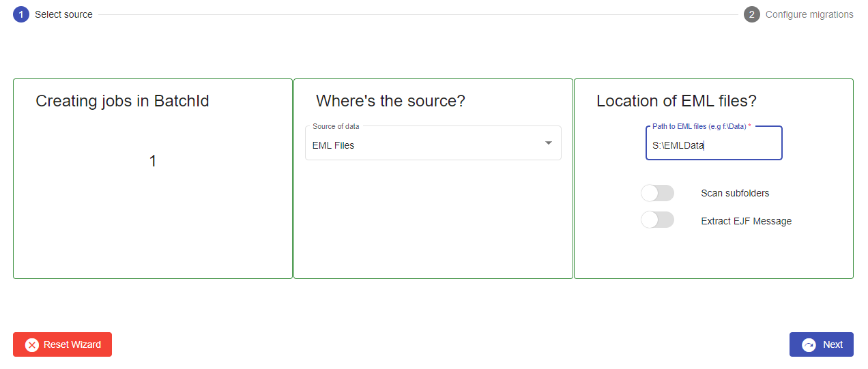This screenshot has width=868, height=369.
Task: Jump to the Configure migrations step
Action: pos(809,14)
